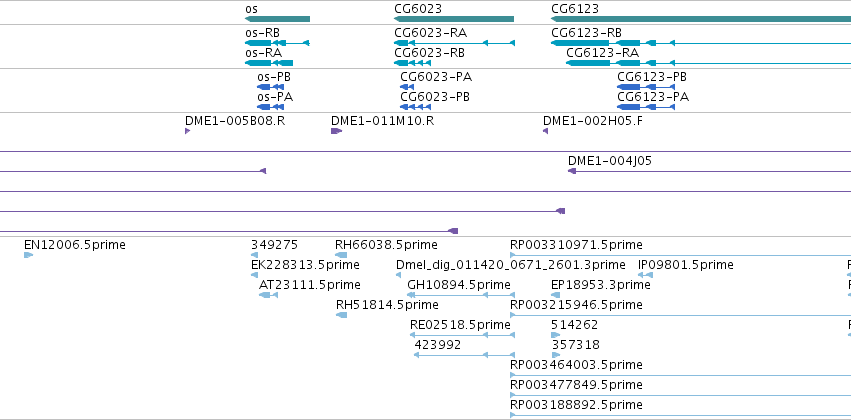
Task: Select the CG6123-RA transcript
Action: tap(708, 63)
